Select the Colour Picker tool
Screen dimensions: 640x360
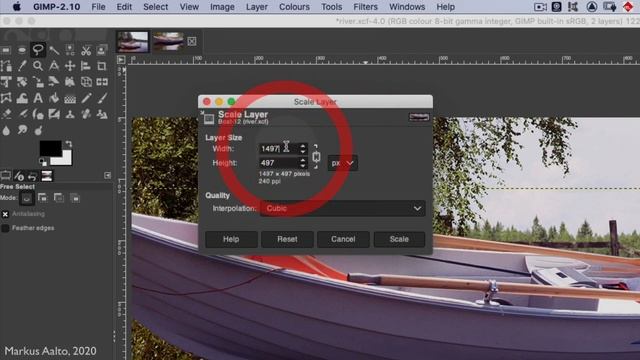(22, 66)
